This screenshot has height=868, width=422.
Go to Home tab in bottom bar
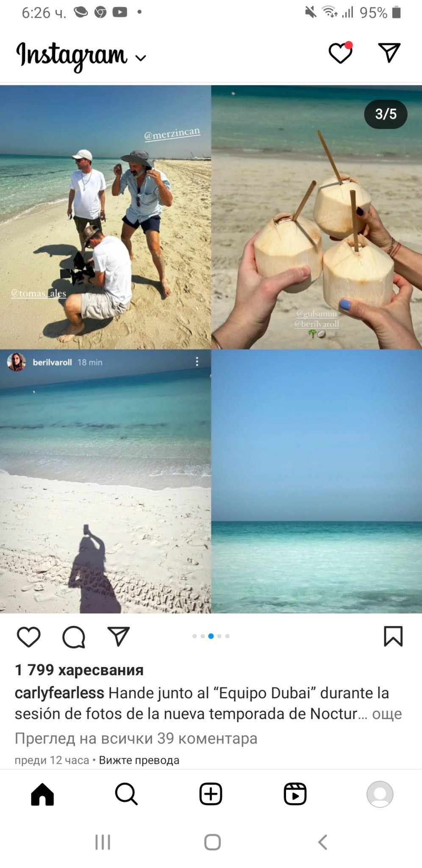[42, 794]
